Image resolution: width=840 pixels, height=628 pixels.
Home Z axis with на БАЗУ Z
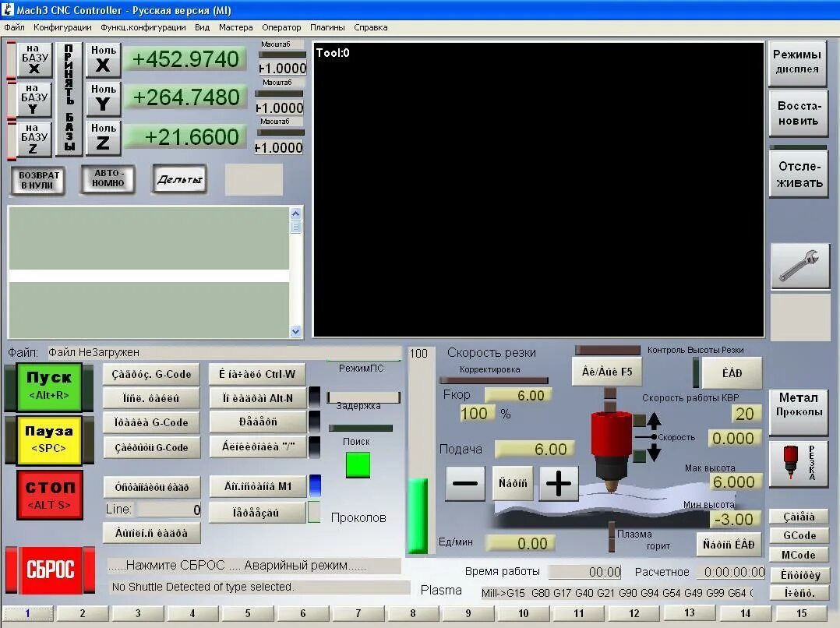(x=34, y=138)
